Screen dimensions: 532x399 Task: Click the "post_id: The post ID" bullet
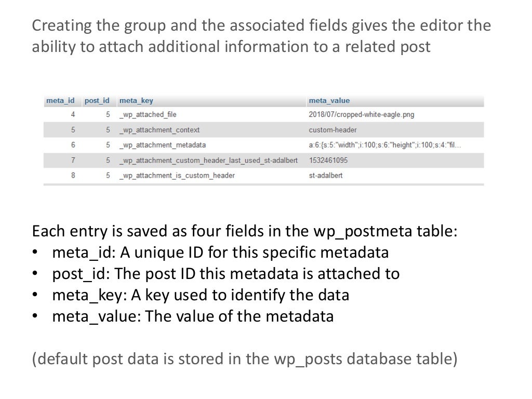(225, 274)
